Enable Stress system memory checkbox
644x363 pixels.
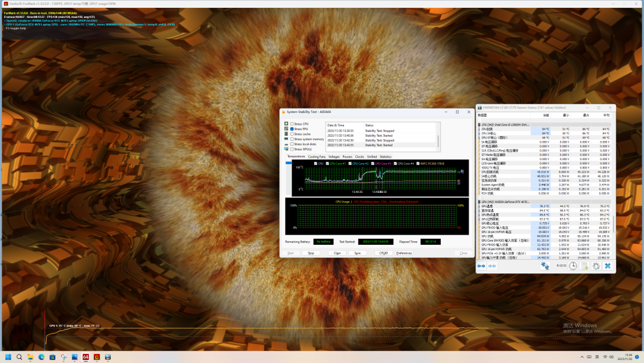click(x=292, y=139)
